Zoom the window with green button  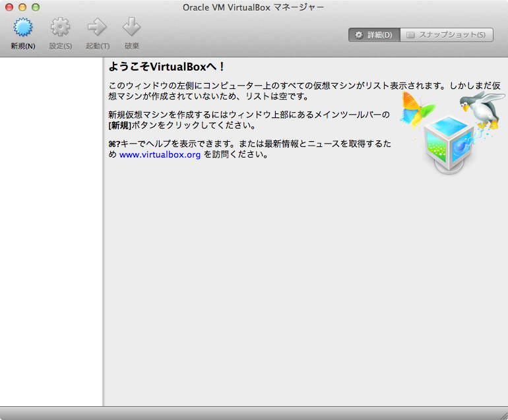[36, 7]
